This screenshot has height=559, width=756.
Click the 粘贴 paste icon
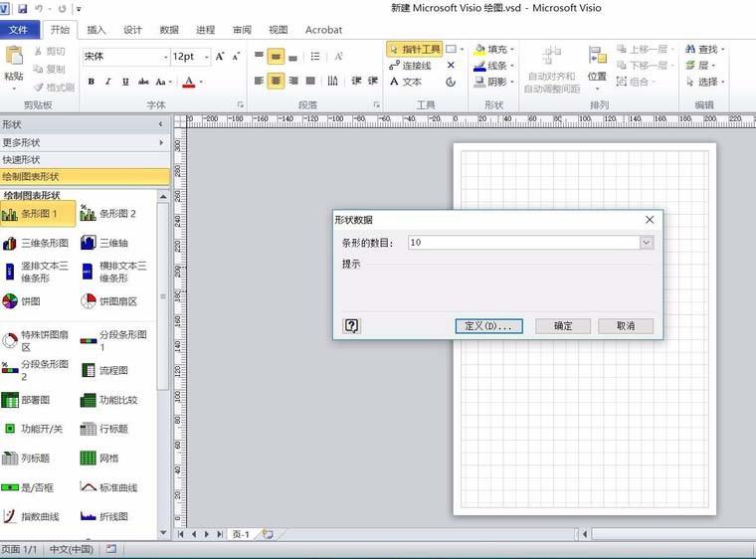[14, 56]
